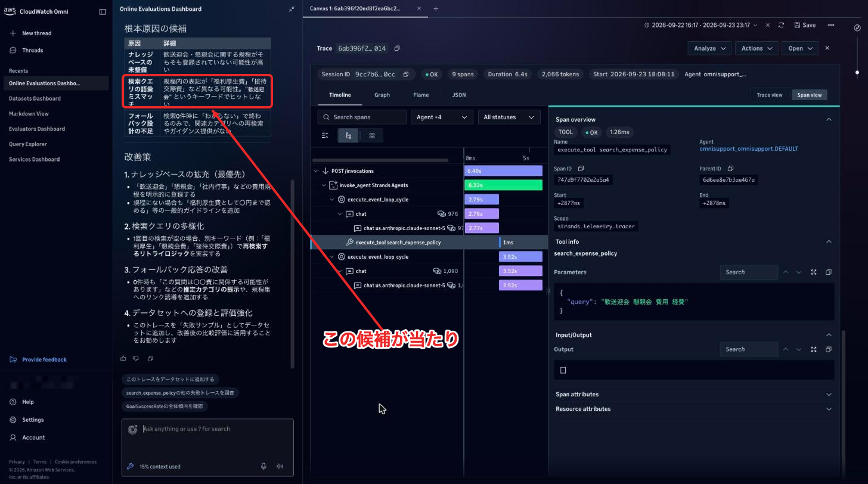
Task: Copy the Session ID
Action: coord(406,75)
